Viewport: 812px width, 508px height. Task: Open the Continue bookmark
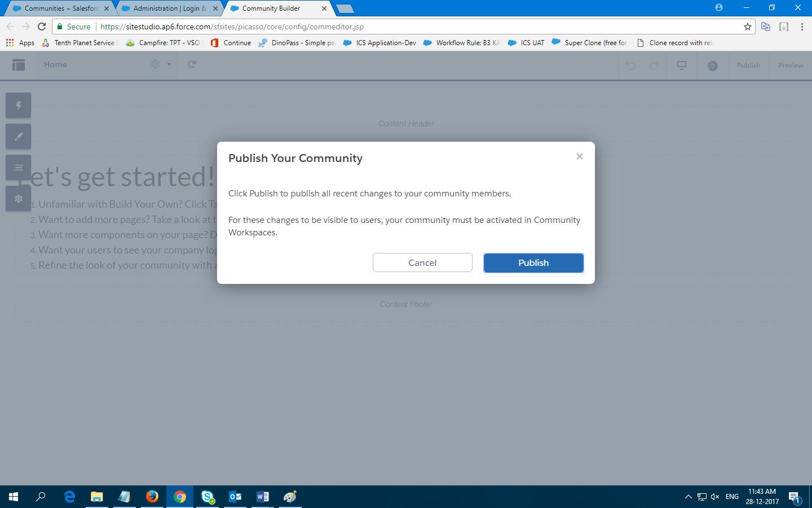coord(231,43)
